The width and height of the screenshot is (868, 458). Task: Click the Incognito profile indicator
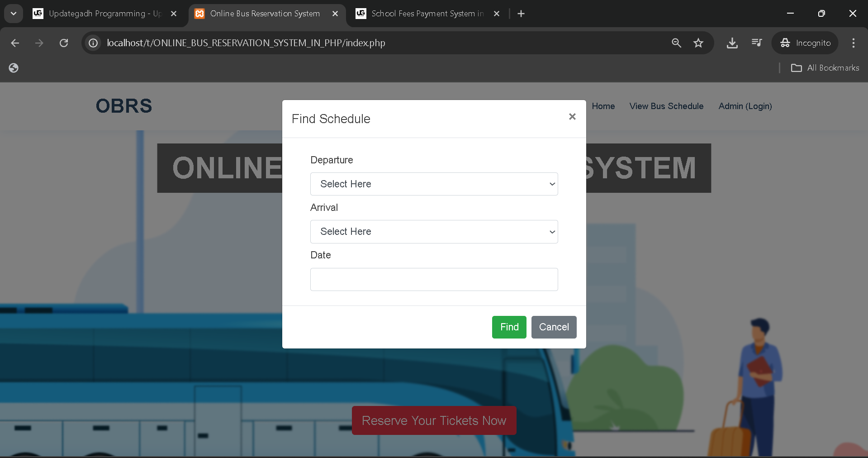pyautogui.click(x=805, y=43)
